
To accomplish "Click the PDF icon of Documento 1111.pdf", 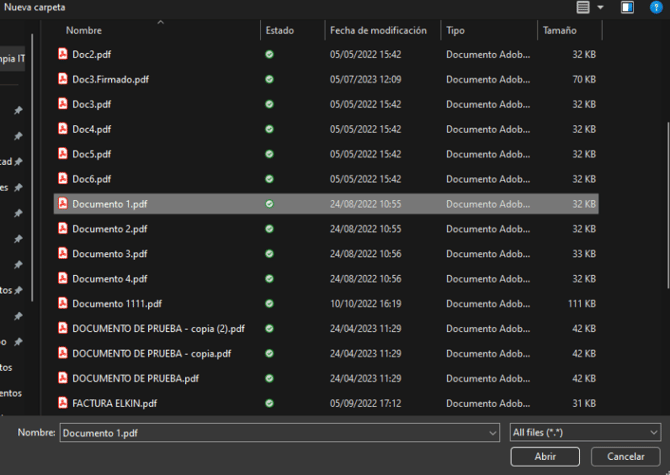I will tap(62, 303).
